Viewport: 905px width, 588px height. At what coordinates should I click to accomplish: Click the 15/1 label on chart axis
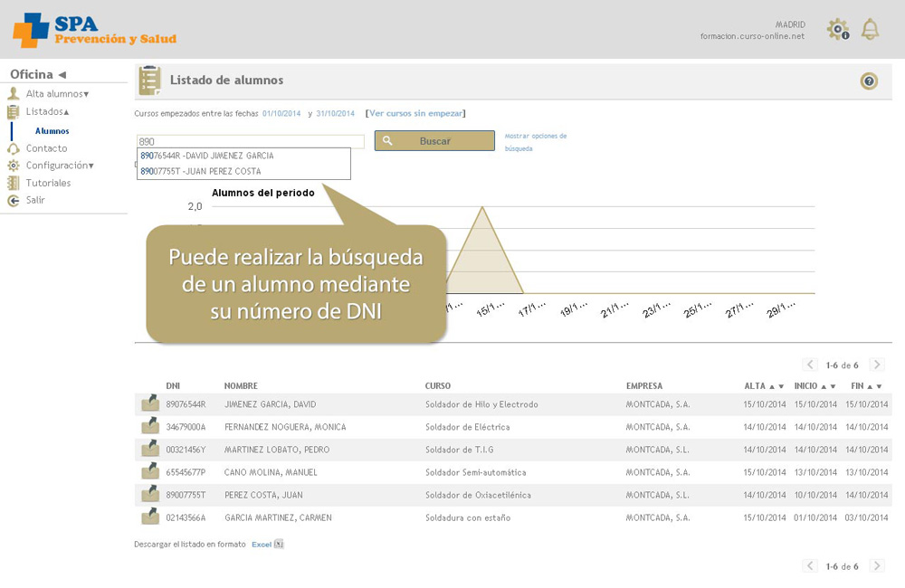coord(490,309)
